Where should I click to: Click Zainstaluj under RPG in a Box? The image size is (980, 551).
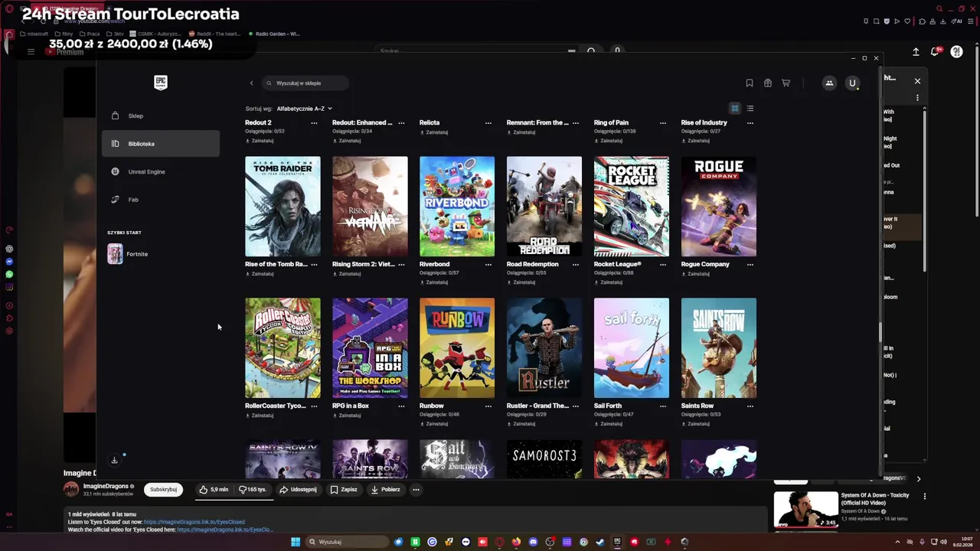(x=346, y=415)
